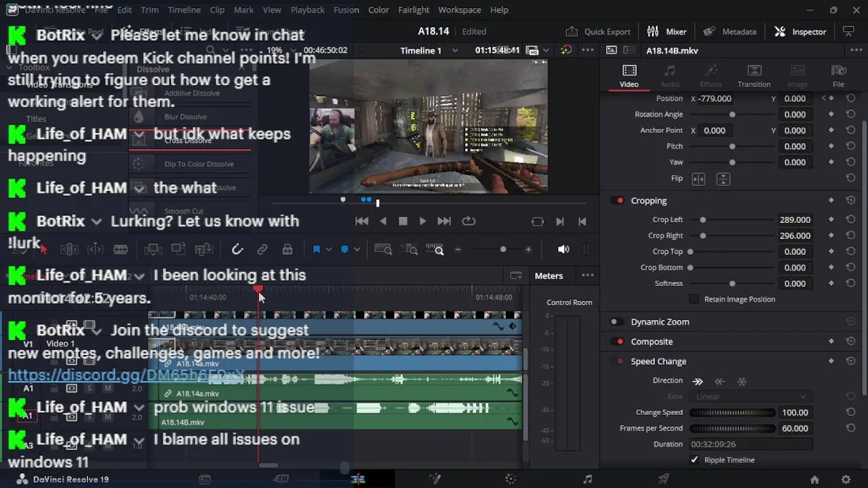Toggle loop playback in the viewer
Image resolution: width=868 pixels, height=488 pixels.
pos(469,221)
